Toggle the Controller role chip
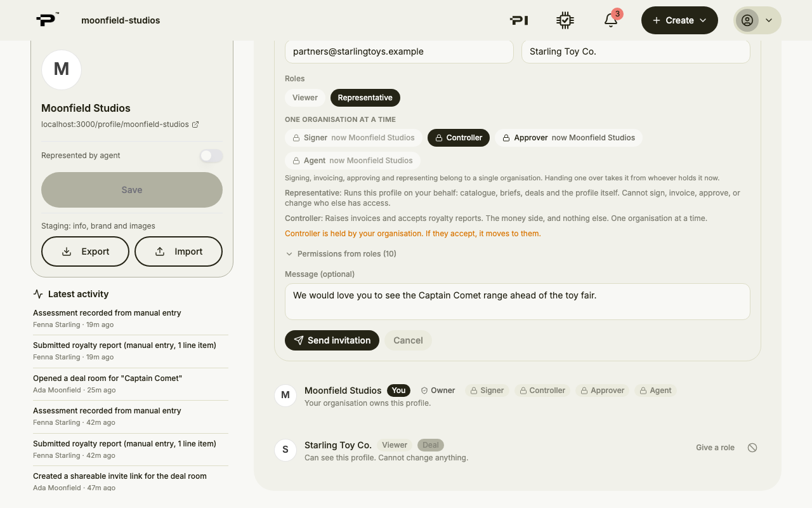Viewport: 812px width, 508px height. (x=459, y=138)
